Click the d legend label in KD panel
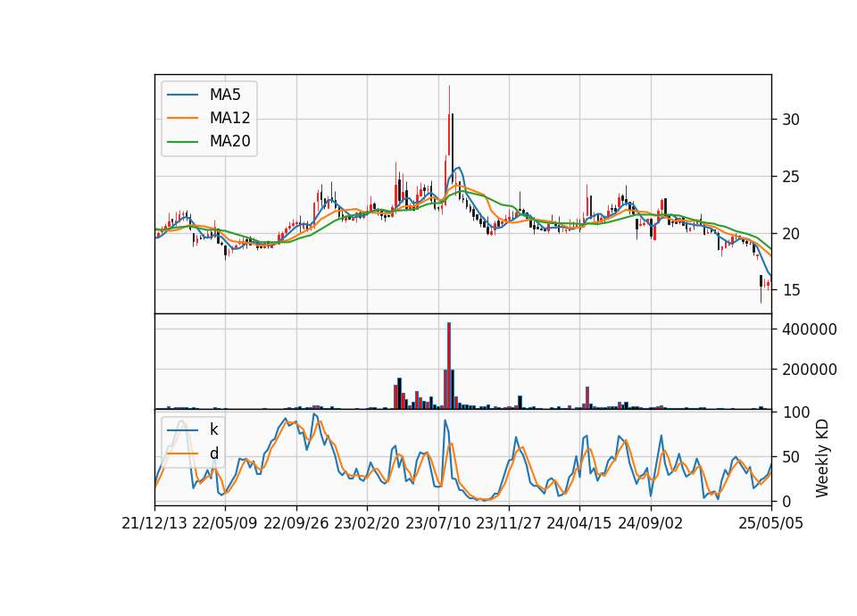 pos(213,454)
